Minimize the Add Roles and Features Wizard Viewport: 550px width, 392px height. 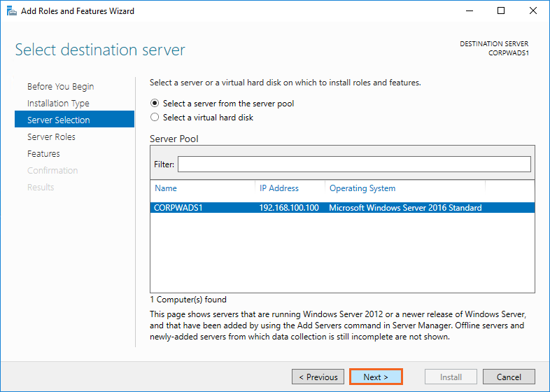pyautogui.click(x=469, y=11)
